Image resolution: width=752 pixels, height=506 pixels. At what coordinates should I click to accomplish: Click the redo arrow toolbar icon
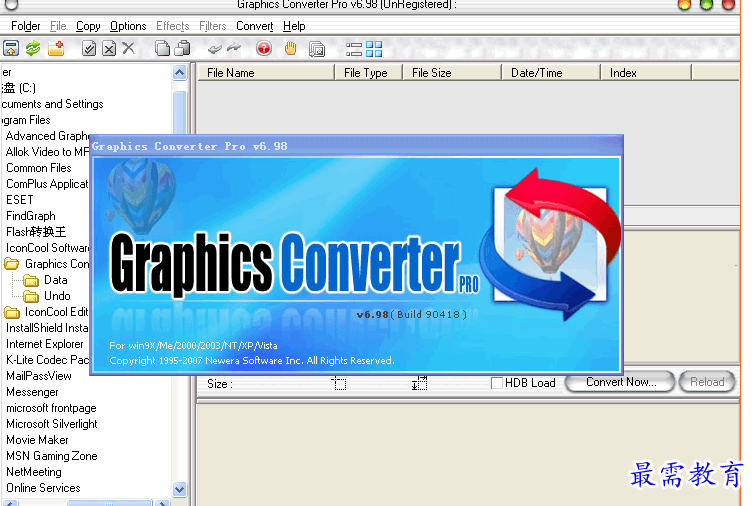(x=234, y=48)
